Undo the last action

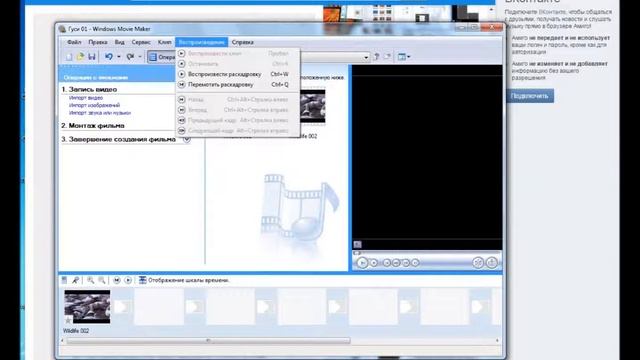(x=109, y=57)
